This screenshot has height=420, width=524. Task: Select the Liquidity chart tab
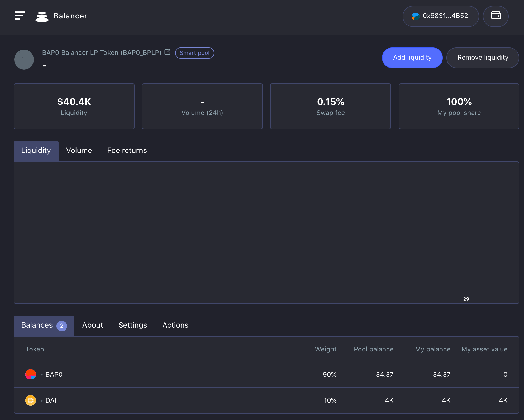36,151
